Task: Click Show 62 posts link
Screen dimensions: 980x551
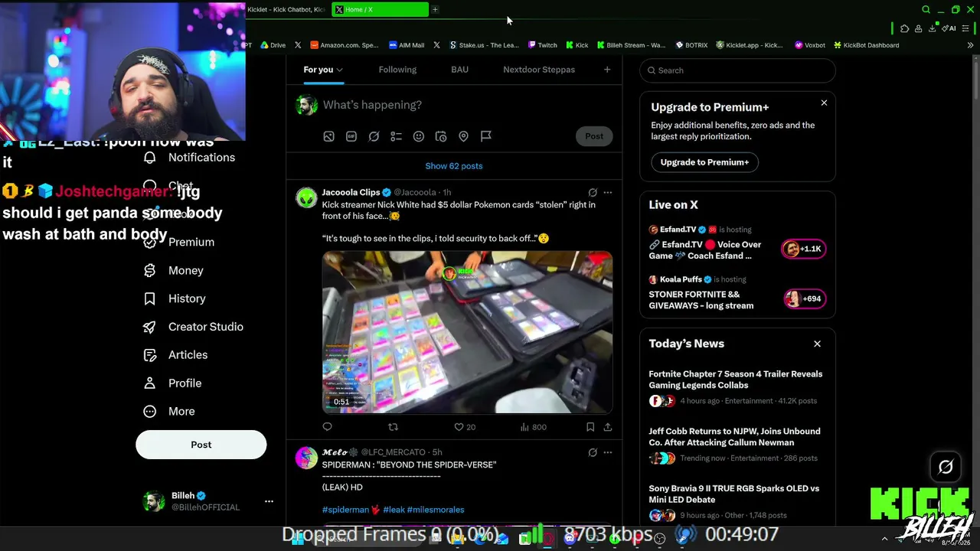Action: 454,166
